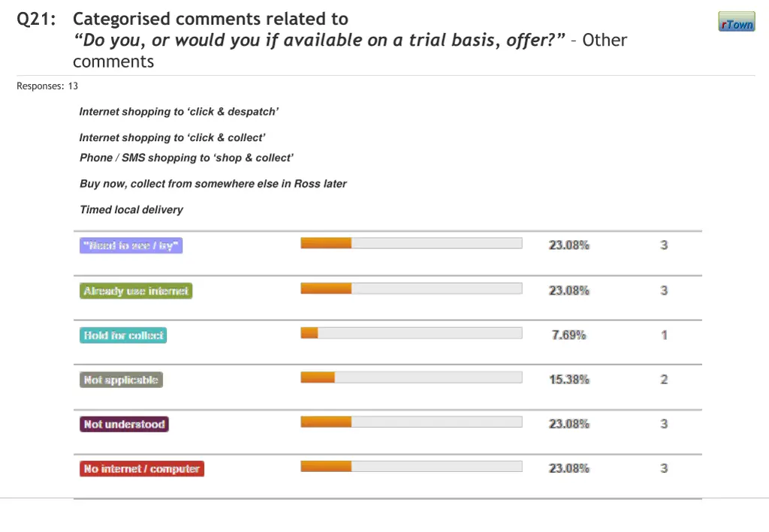
Task: Click "Internet shopping to 'click & despatch'" text
Action: coord(179,112)
